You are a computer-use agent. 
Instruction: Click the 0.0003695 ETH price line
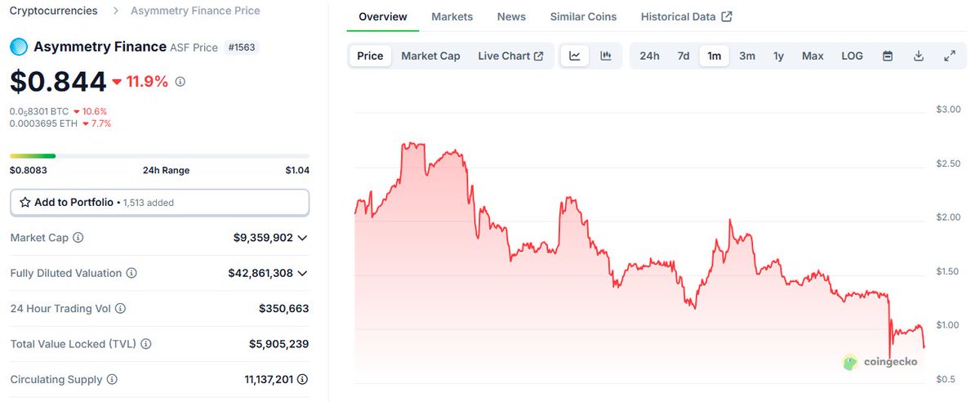tap(60, 123)
